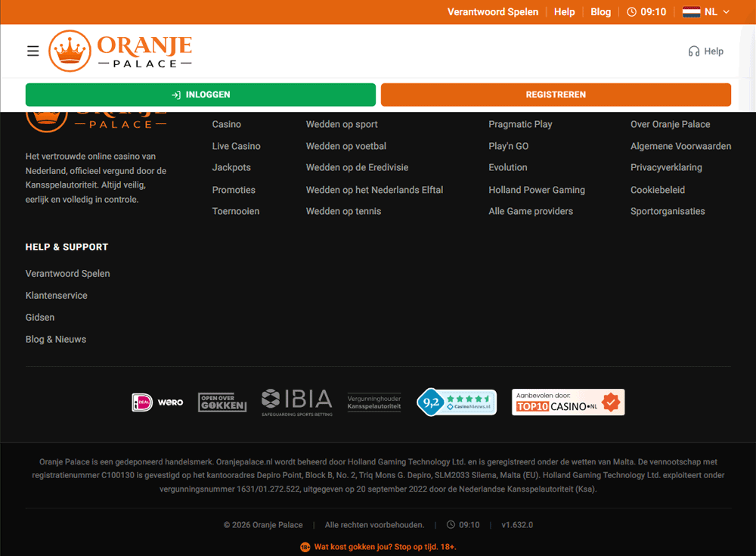Viewport: 756px width, 556px height.
Task: Click the Vergunninghouder Kansspelautoriteit badge
Action: coord(374,402)
